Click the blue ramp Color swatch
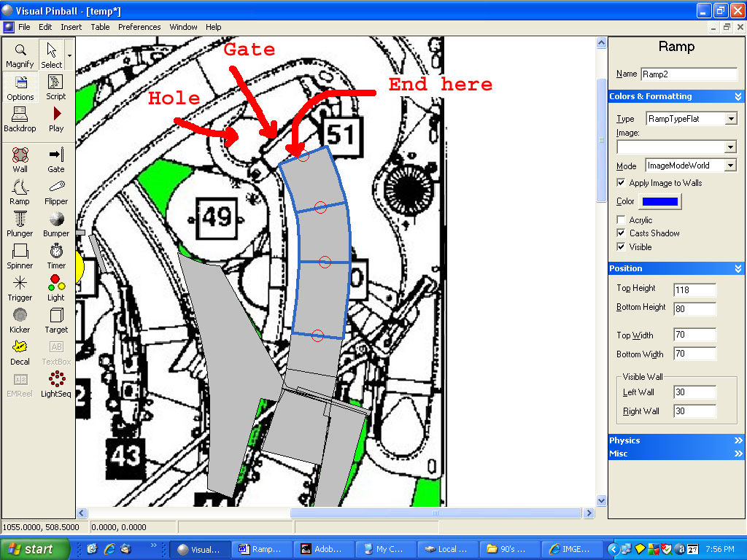Screen dimensions: 747x560 [x=659, y=202]
